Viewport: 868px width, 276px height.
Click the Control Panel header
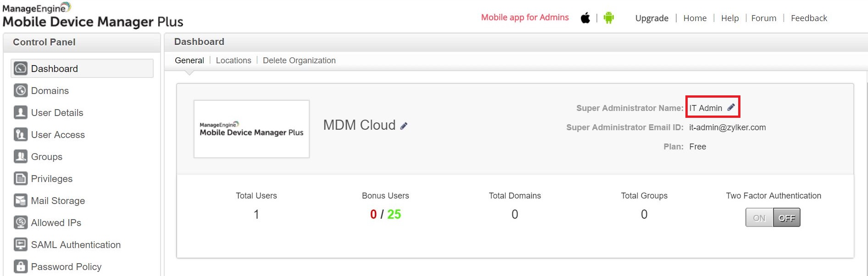pos(44,42)
